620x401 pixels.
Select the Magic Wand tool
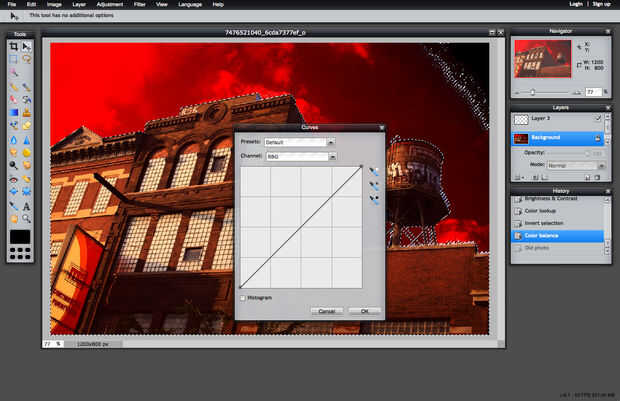click(13, 72)
